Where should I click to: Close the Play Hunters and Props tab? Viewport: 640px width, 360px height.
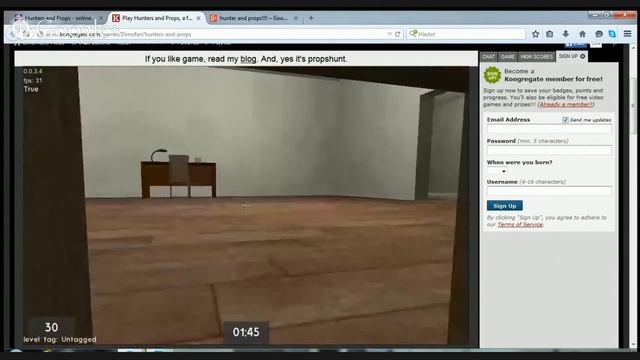[x=198, y=18]
